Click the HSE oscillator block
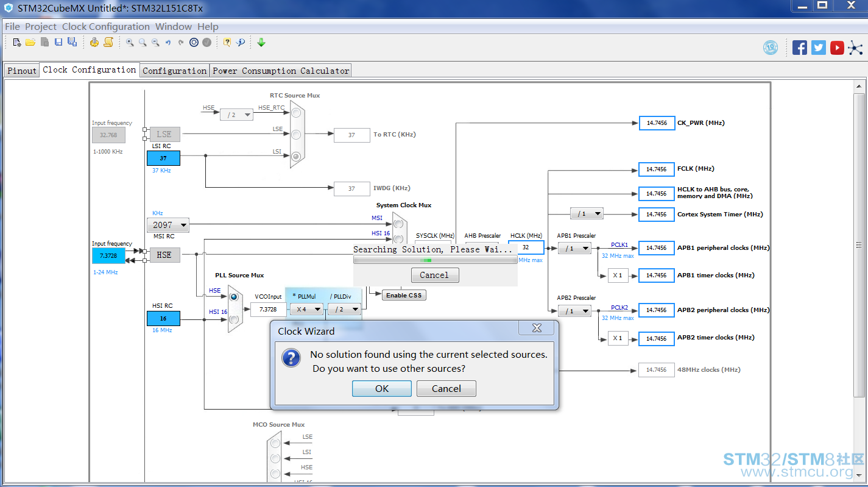The height and width of the screenshot is (487, 868). [164, 255]
